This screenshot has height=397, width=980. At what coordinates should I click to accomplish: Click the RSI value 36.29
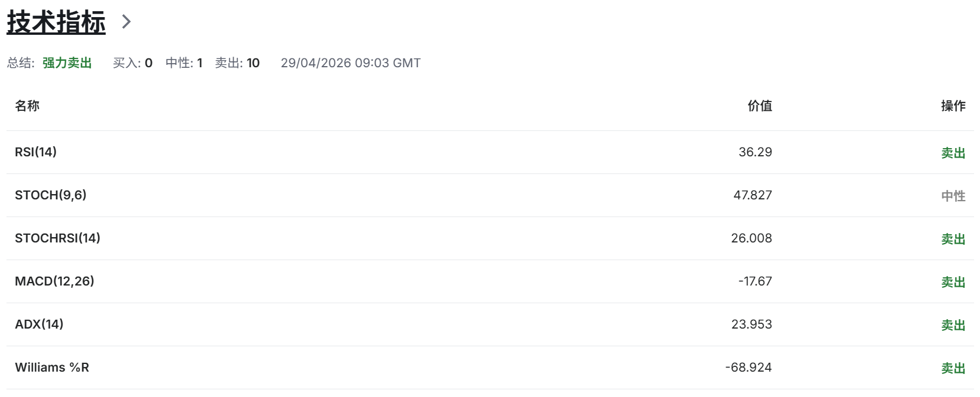click(x=756, y=152)
